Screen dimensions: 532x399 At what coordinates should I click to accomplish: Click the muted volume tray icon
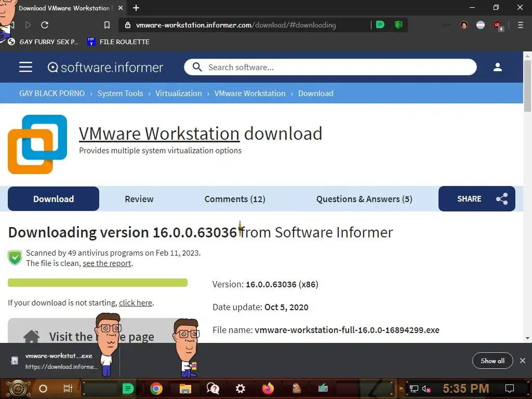(426, 389)
